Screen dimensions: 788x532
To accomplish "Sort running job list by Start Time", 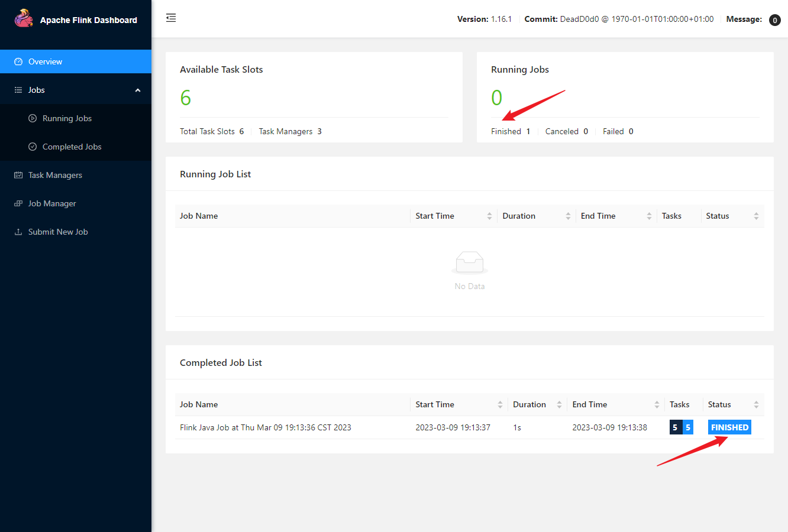I will tap(489, 216).
